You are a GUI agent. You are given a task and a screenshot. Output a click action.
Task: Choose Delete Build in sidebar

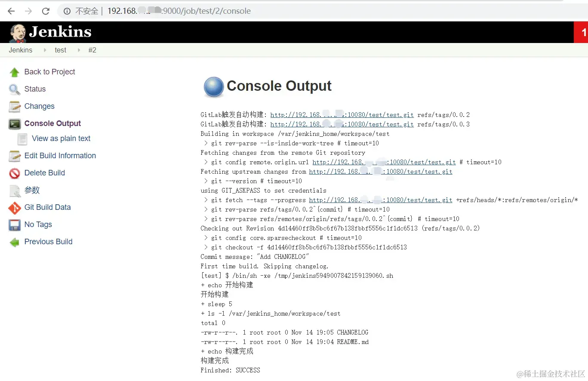[44, 173]
